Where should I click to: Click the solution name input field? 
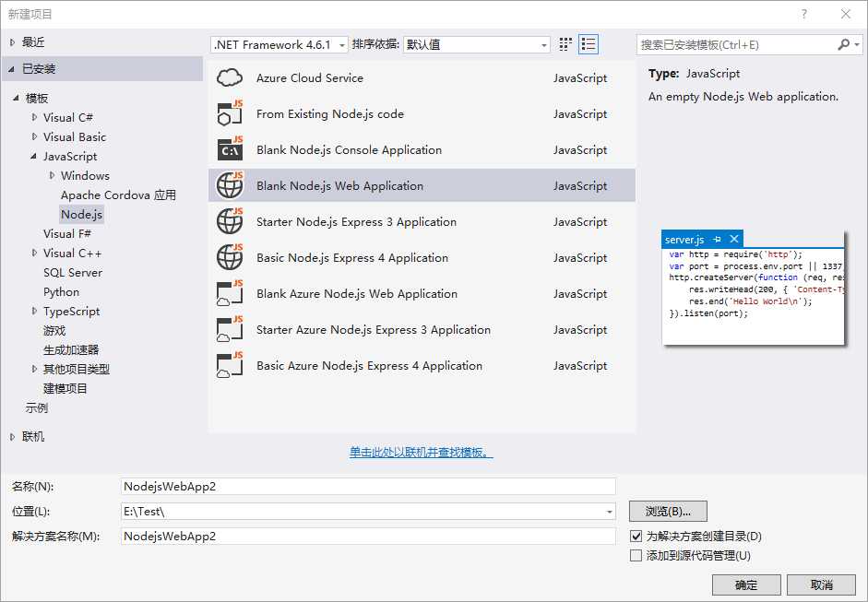pyautogui.click(x=368, y=537)
